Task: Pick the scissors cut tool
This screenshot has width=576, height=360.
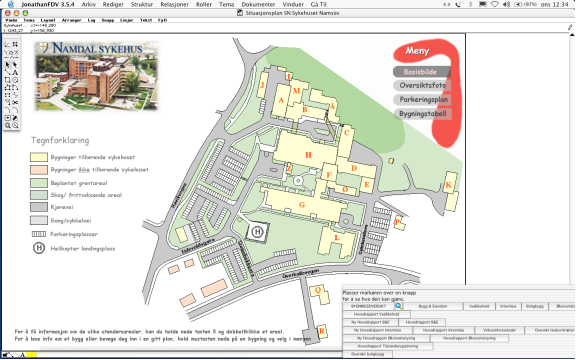Action: click(x=15, y=102)
